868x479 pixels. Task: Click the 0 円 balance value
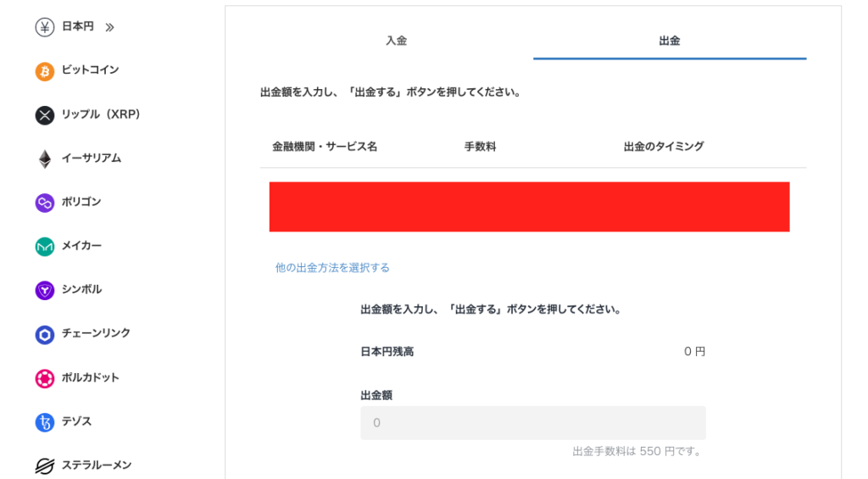pos(695,352)
